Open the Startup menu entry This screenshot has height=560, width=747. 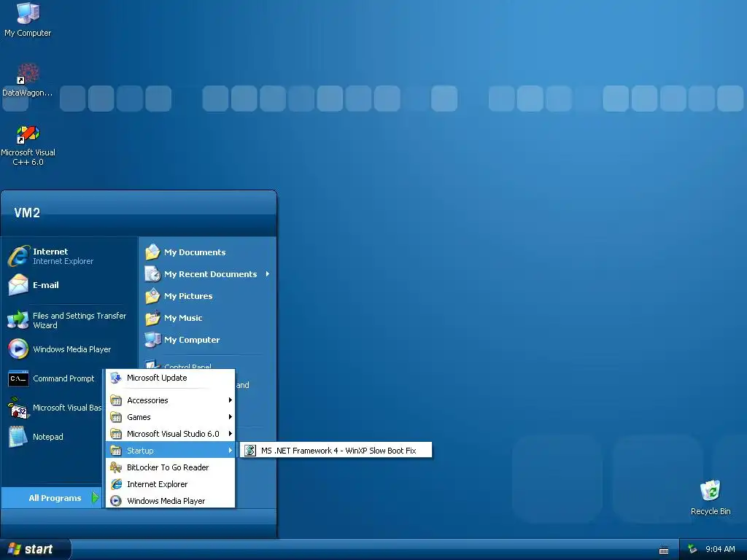171,451
